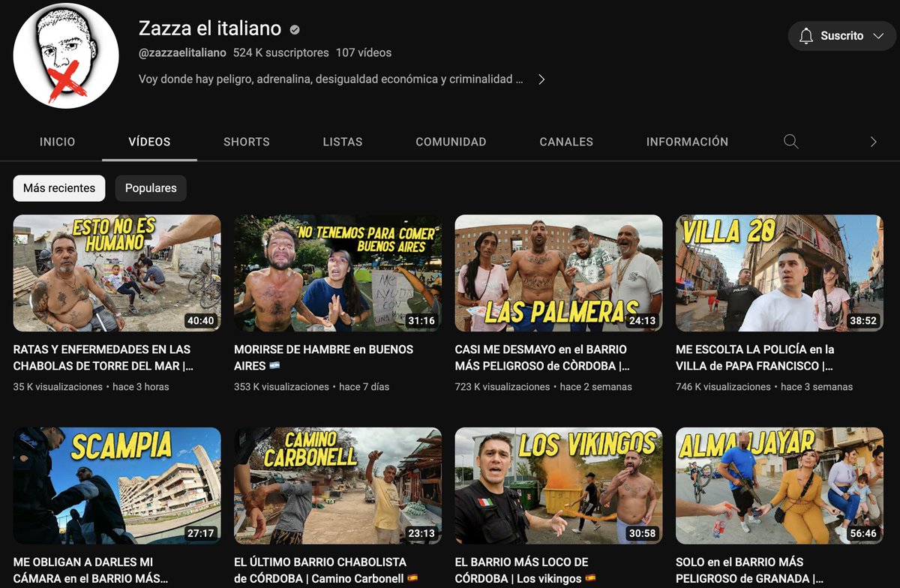This screenshot has height=588, width=900.
Task: Click the 40:40 duration badge
Action: coord(200,321)
